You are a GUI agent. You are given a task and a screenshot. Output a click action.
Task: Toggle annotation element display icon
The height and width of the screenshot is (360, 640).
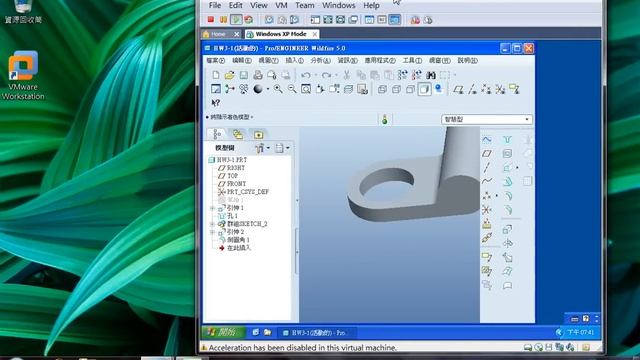click(514, 89)
